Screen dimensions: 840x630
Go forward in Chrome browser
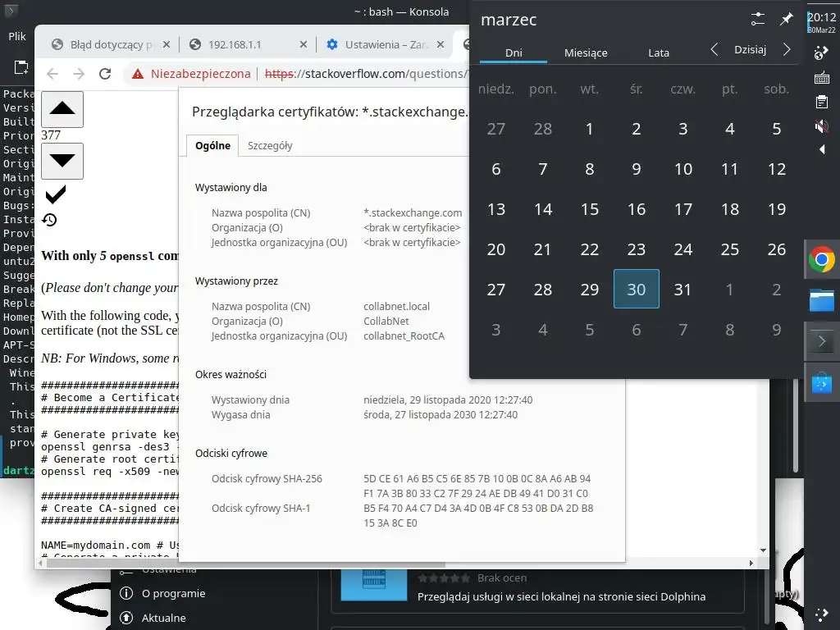pyautogui.click(x=79, y=73)
